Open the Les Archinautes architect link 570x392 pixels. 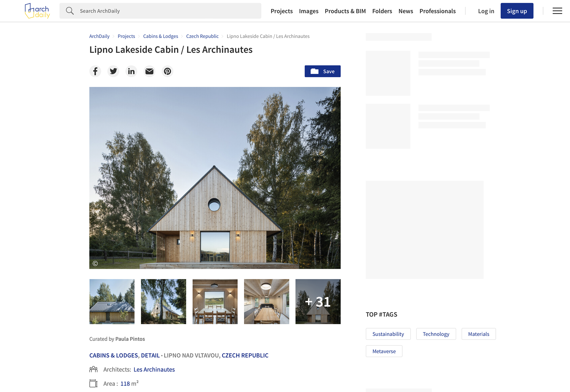click(x=154, y=369)
